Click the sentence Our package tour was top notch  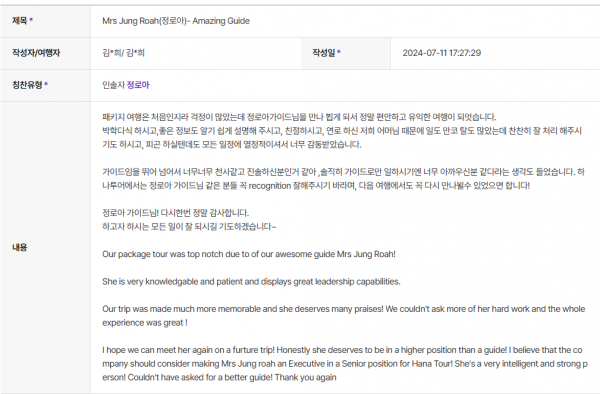click(x=249, y=254)
